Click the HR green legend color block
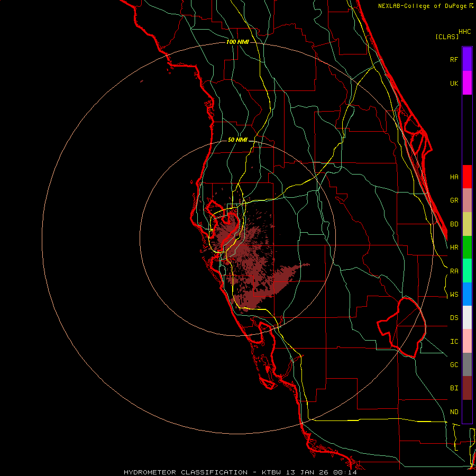 [x=467, y=247]
